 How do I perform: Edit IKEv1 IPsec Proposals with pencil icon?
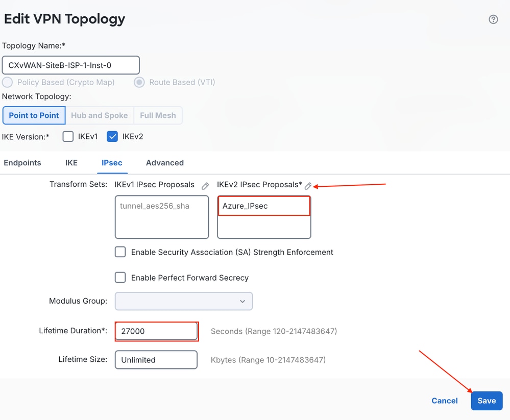coord(205,186)
